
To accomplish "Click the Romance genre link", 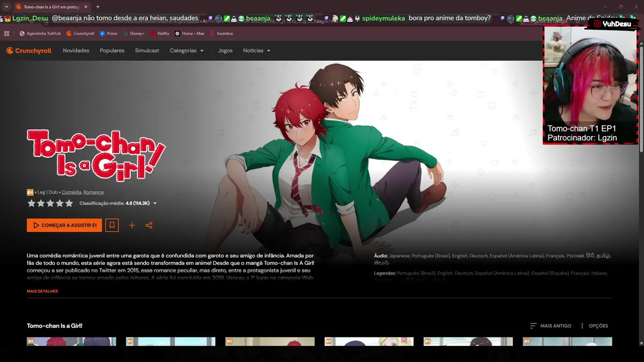I will coord(94,192).
